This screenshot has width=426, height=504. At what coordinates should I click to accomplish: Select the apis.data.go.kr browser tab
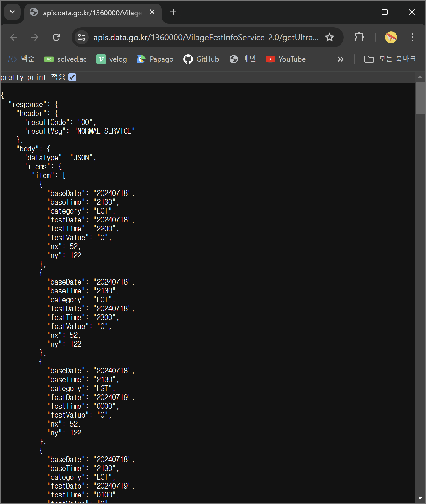93,12
